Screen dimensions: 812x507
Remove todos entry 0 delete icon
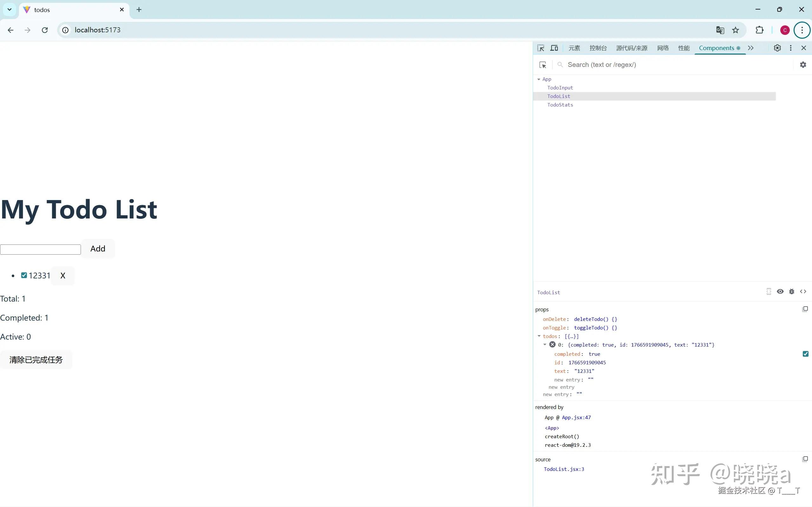tap(552, 344)
